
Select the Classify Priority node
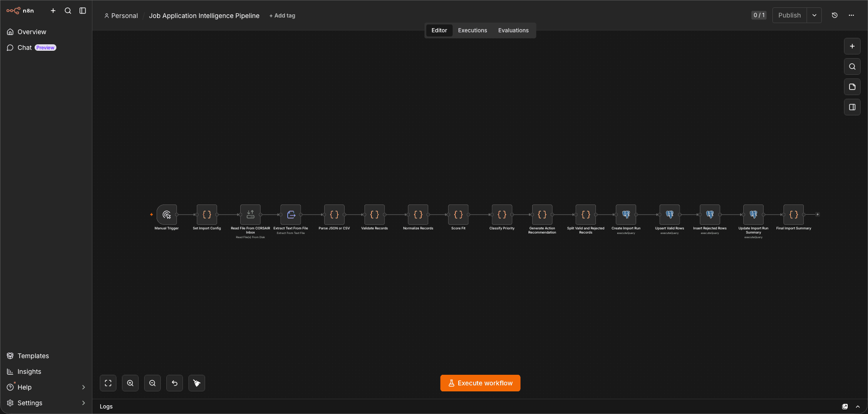pos(502,215)
